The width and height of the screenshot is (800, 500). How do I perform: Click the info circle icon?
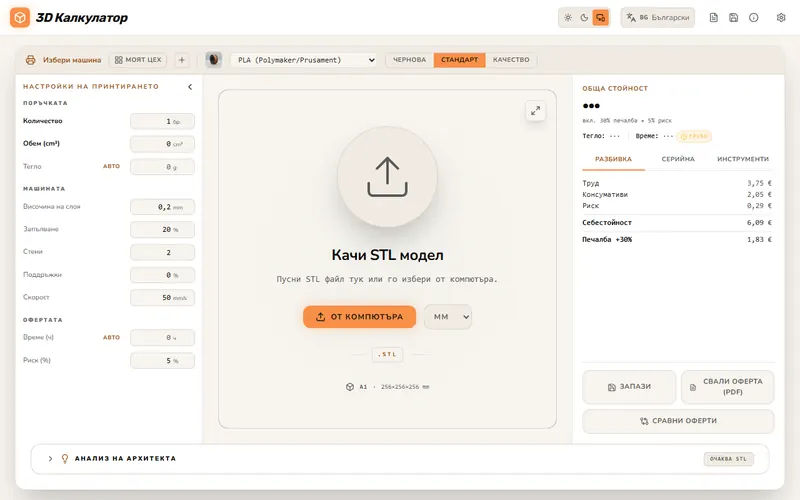(x=754, y=18)
